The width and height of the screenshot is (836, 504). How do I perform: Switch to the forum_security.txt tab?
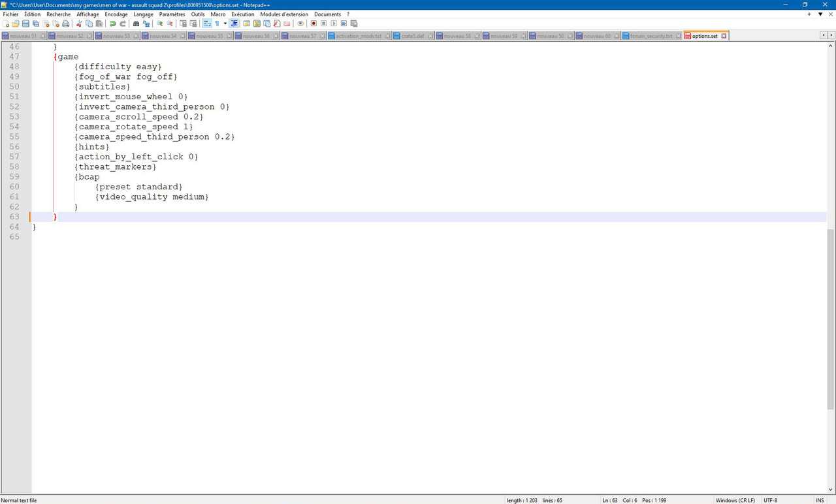pyautogui.click(x=651, y=36)
